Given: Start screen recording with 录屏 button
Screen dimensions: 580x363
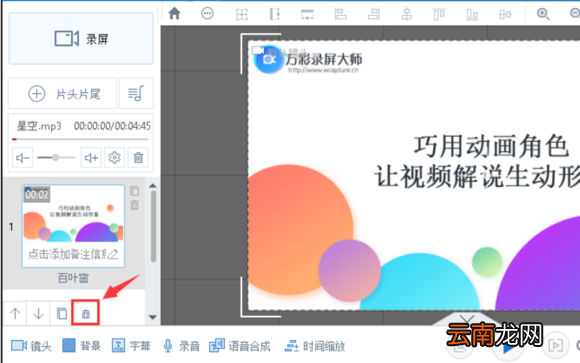Looking at the screenshot, I should [x=81, y=38].
